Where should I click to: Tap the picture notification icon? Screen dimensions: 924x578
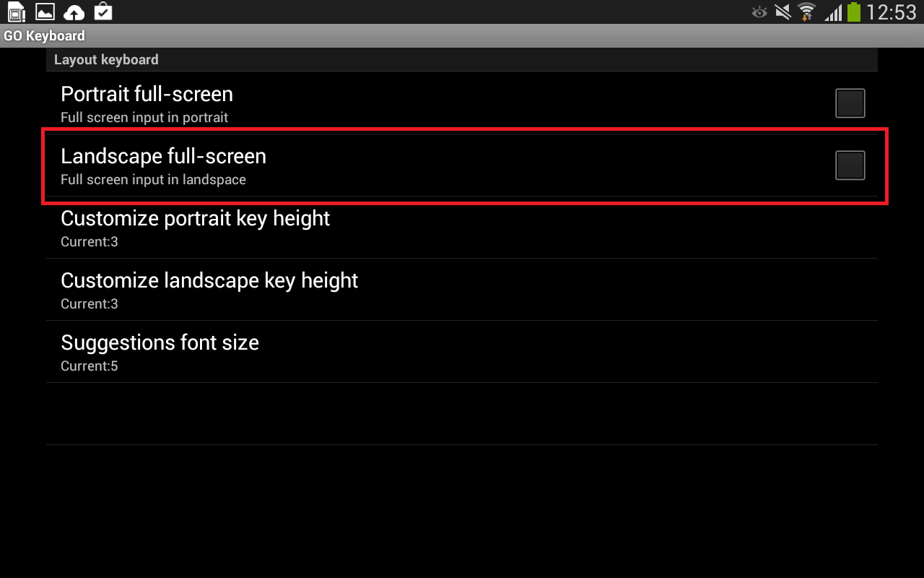pyautogui.click(x=45, y=12)
